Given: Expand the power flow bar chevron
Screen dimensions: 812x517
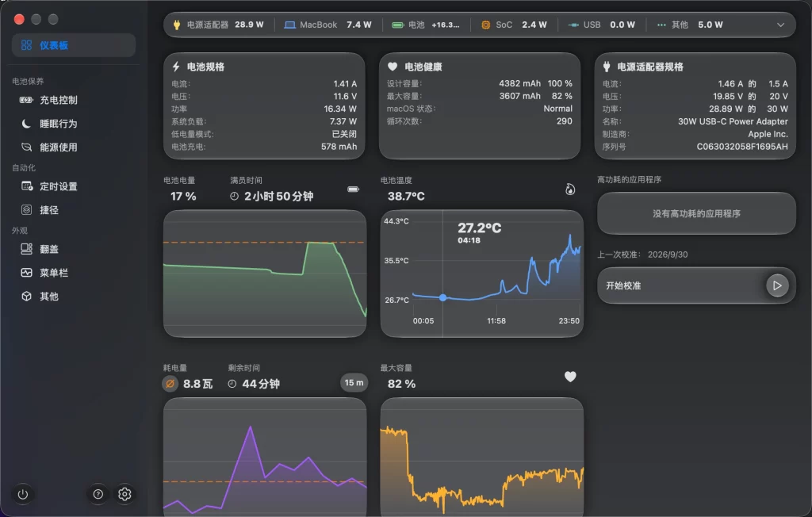Looking at the screenshot, I should tap(780, 25).
